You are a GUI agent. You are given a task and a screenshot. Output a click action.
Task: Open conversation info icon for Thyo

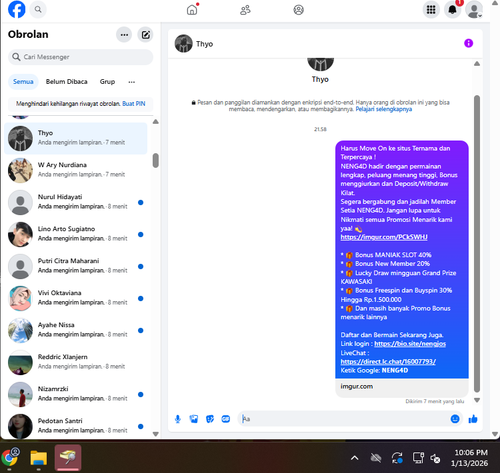point(468,43)
